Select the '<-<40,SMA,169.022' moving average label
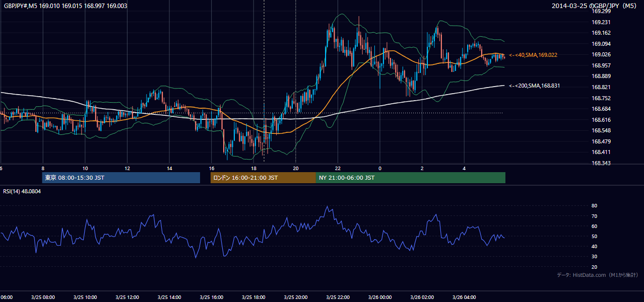This screenshot has width=644, height=302. pos(533,55)
